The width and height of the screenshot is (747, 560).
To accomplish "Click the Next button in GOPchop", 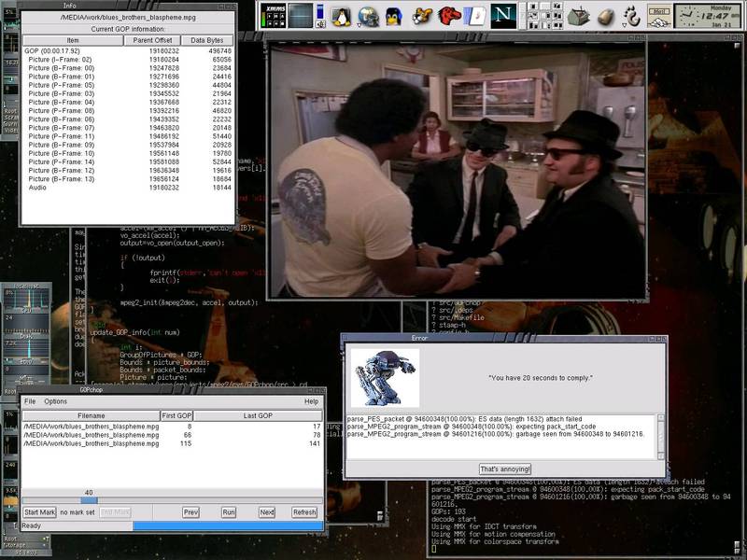I will 267,512.
